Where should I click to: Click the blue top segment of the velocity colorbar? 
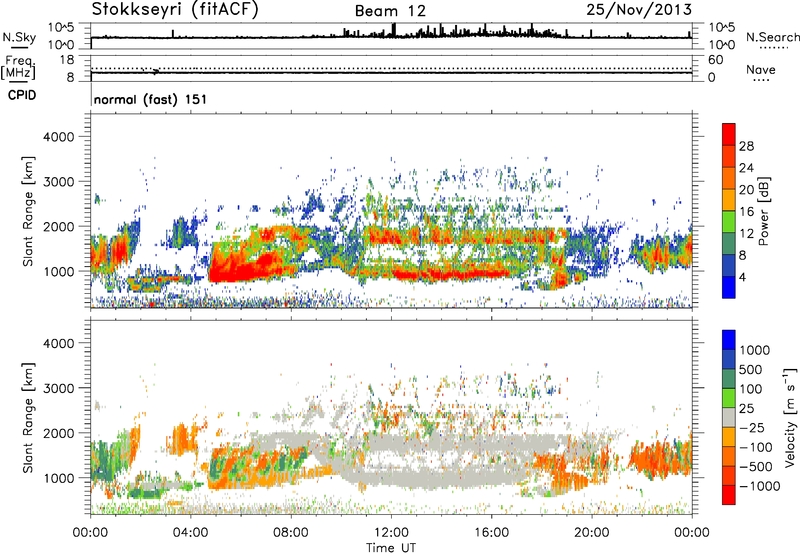pos(729,340)
